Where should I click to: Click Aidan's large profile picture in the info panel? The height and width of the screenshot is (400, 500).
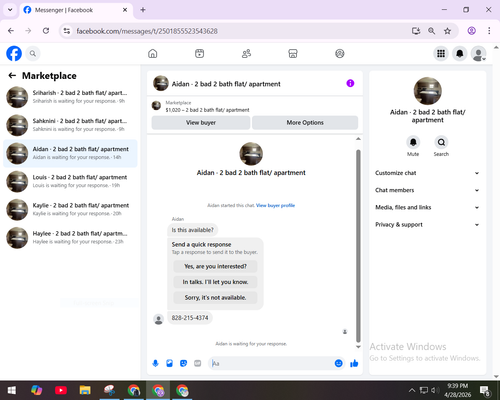(428, 91)
